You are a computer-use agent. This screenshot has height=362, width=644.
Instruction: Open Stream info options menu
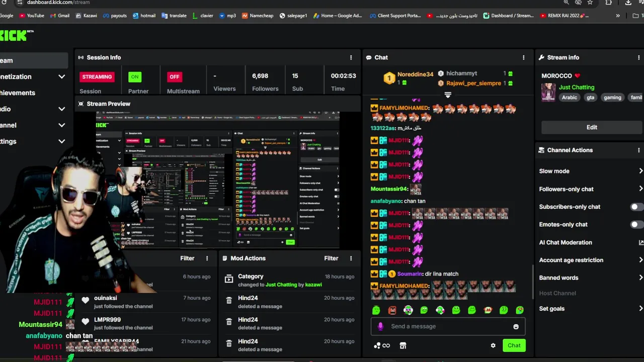639,57
